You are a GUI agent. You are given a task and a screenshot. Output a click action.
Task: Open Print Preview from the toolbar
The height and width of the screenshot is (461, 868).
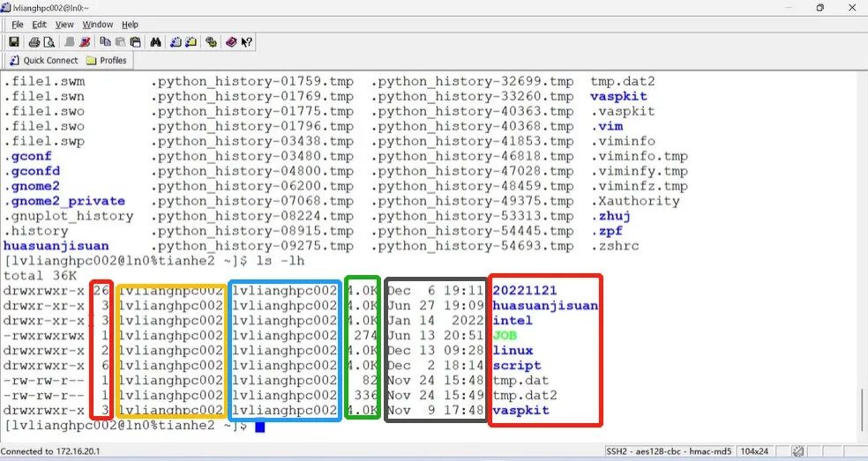pyautogui.click(x=49, y=42)
